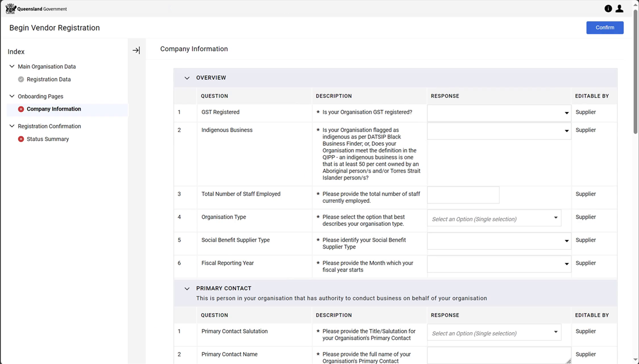Image resolution: width=639 pixels, height=364 pixels.
Task: Collapse the Onboarding Pages tree section
Action: [x=12, y=96]
